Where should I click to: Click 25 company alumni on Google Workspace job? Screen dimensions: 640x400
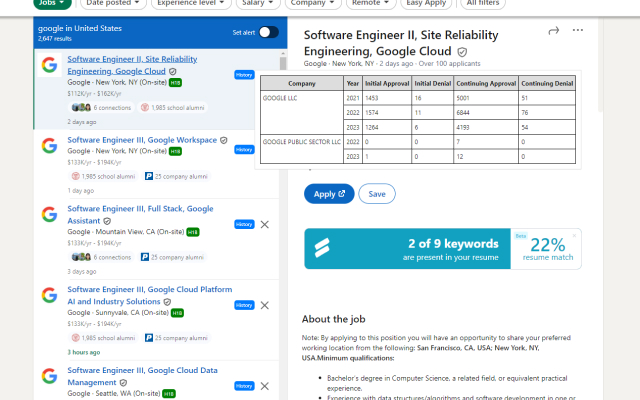(177, 176)
